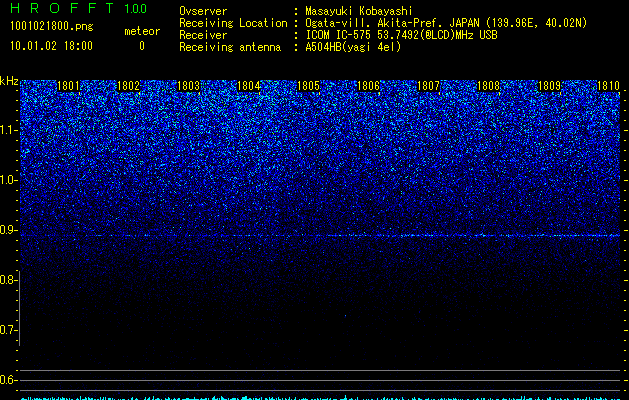Select the 1806 time marker label
This screenshot has width=629, height=400.
(x=368, y=86)
